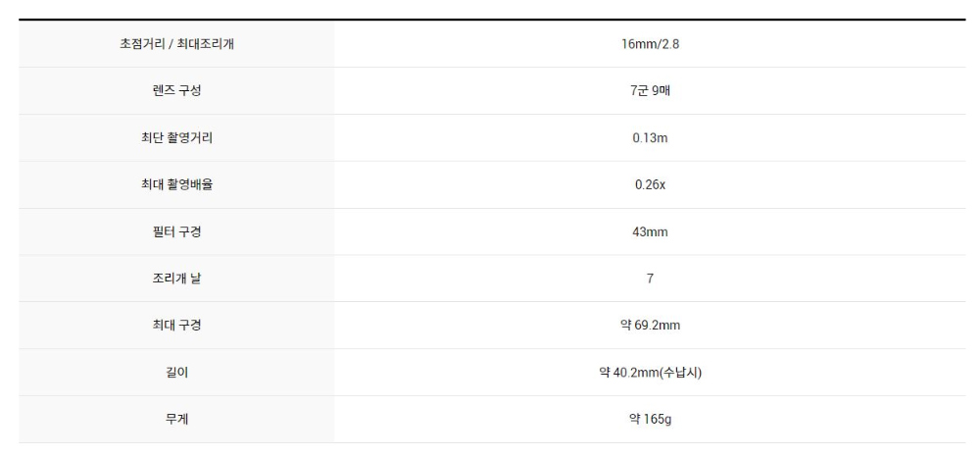The width and height of the screenshot is (980, 457).
Task: Click the 길이 row label
Action: tap(176, 373)
